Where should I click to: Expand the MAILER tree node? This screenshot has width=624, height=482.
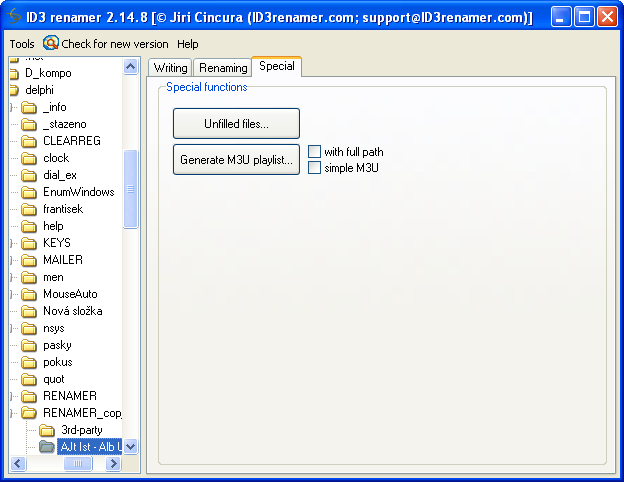[x=12, y=260]
